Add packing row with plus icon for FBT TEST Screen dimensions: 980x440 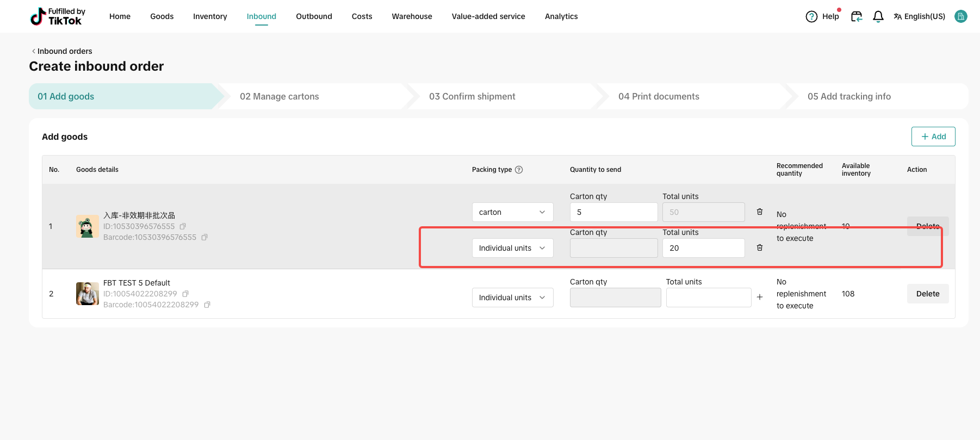click(x=760, y=297)
